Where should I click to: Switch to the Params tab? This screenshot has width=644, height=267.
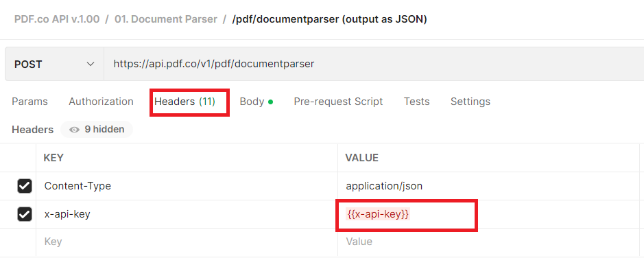click(x=29, y=102)
